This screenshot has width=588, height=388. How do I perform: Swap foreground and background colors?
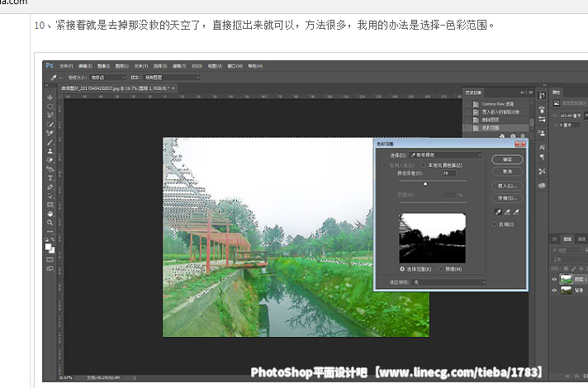[53, 239]
